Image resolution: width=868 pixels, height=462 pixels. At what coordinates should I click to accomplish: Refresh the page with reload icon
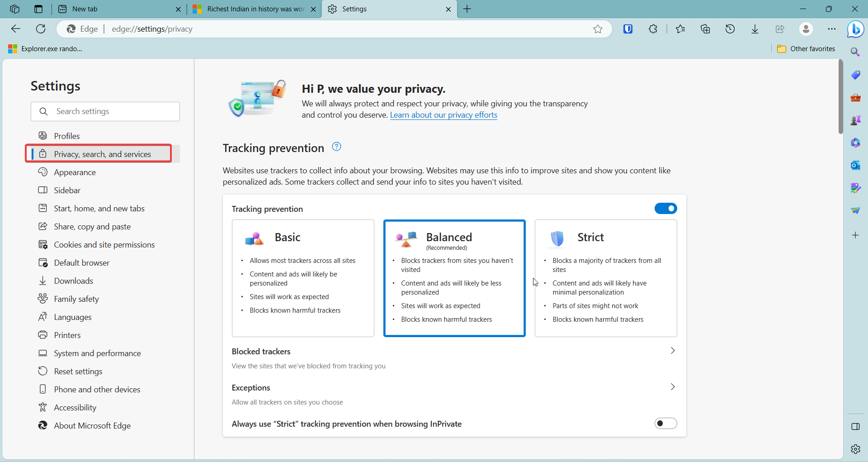coord(41,29)
